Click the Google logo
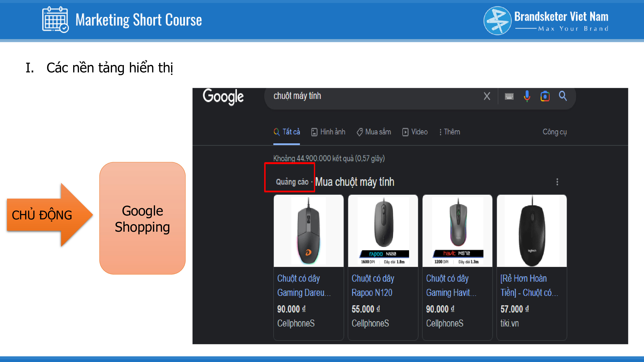 coord(223,97)
